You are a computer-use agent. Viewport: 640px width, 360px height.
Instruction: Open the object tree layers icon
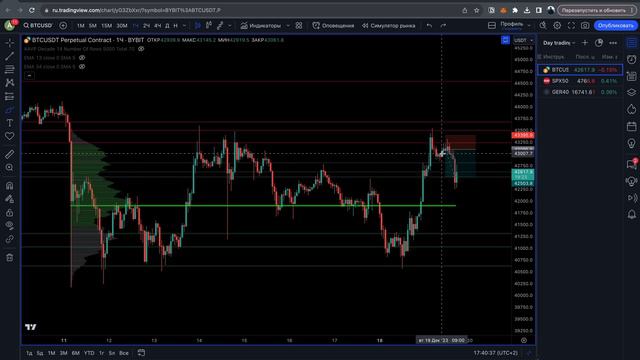[x=631, y=92]
